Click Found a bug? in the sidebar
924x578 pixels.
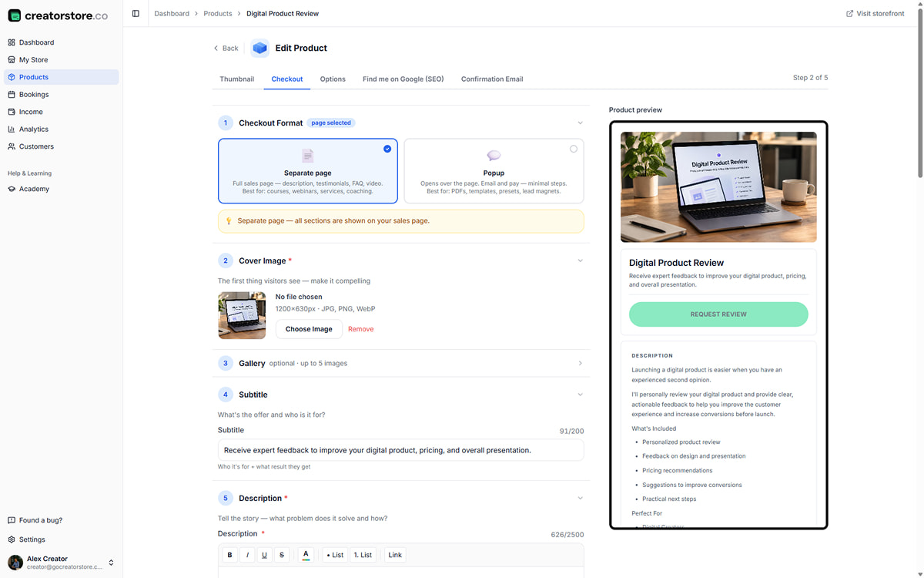[62, 520]
